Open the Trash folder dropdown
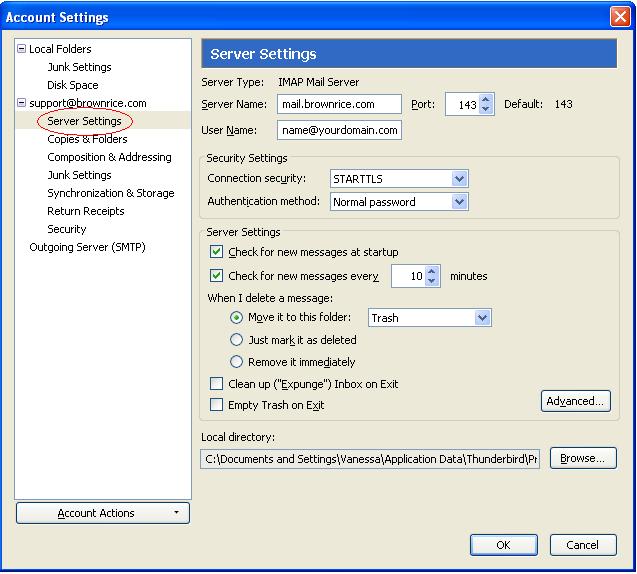637x574 pixels. point(430,318)
